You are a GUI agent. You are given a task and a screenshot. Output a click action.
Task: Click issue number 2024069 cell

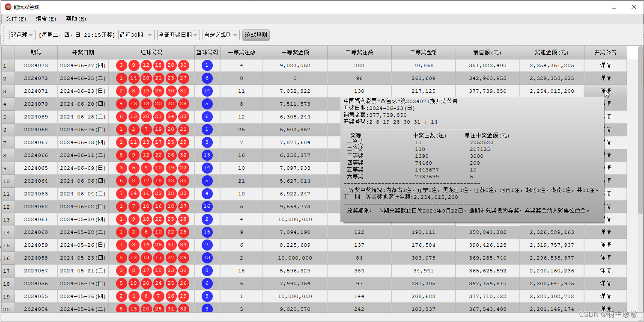(x=36, y=117)
